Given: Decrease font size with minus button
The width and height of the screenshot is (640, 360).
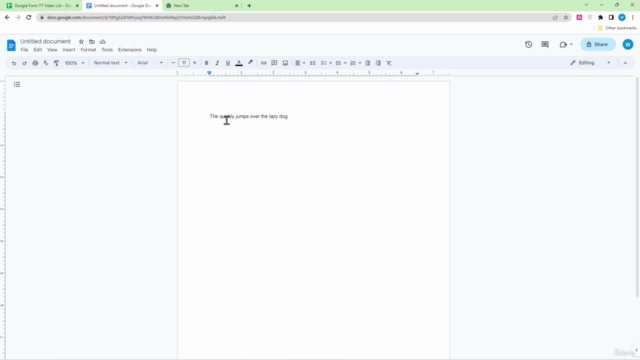Looking at the screenshot, I should pyautogui.click(x=173, y=63).
